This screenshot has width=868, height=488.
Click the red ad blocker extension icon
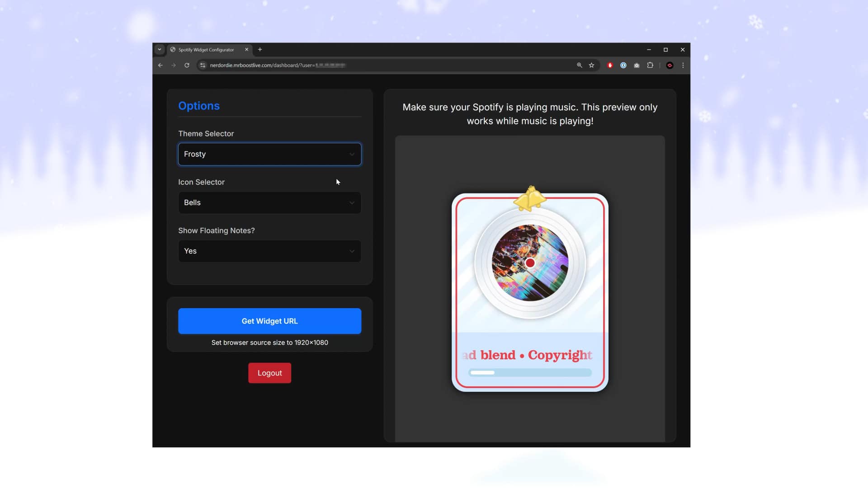(610, 65)
